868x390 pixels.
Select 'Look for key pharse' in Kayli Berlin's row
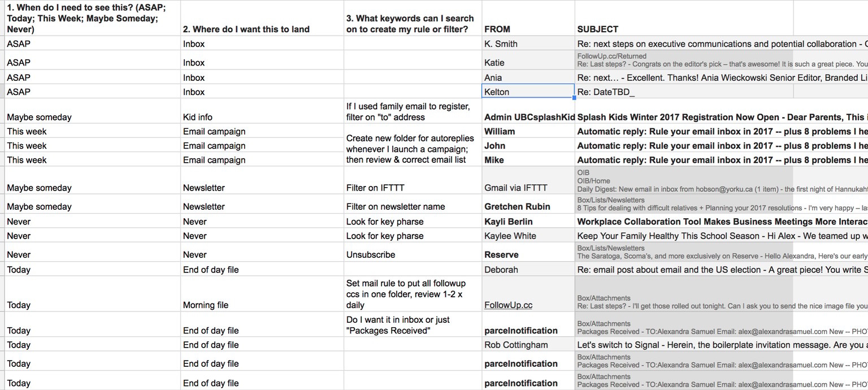413,222
